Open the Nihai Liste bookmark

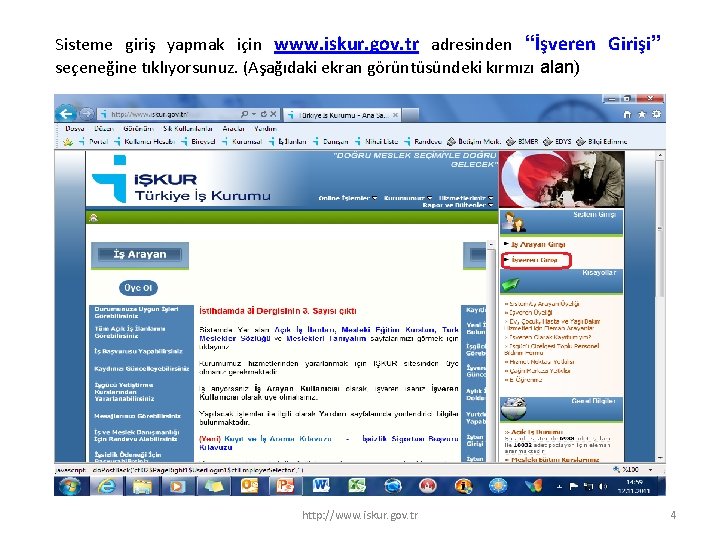(x=376, y=141)
